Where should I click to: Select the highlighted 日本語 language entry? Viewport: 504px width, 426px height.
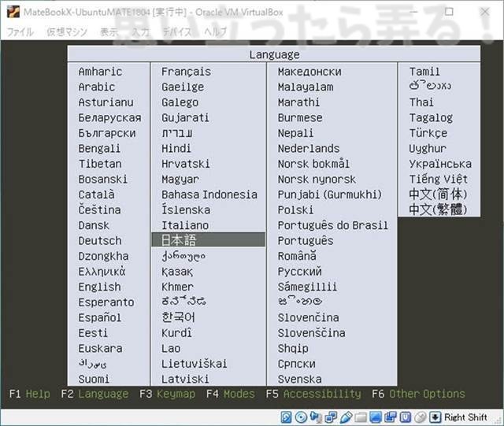pyautogui.click(x=208, y=240)
